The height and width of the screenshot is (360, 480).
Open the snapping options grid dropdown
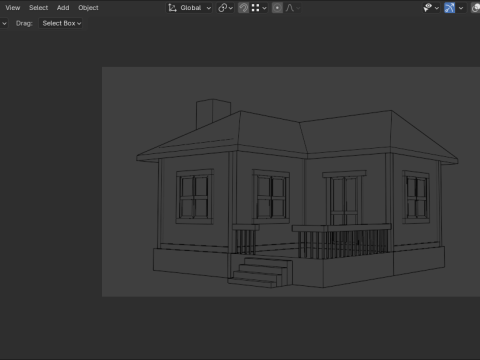[259, 8]
